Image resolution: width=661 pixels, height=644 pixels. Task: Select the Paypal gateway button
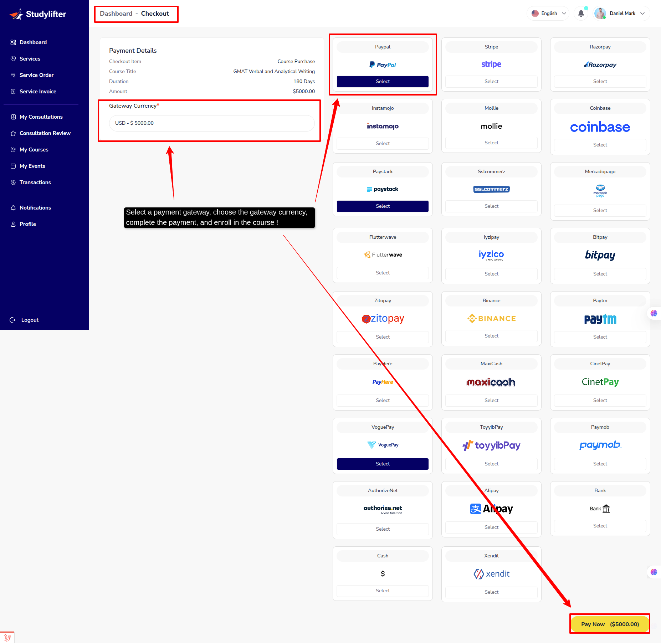click(x=383, y=82)
